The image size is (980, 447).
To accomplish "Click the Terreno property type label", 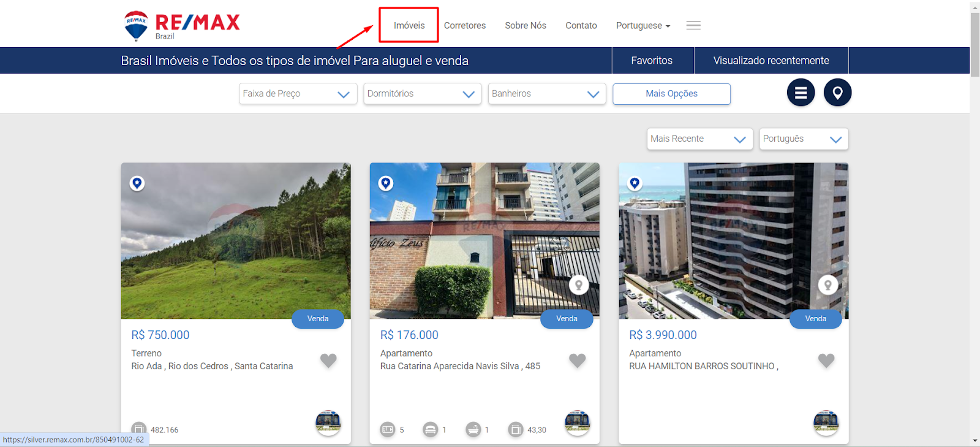I will 146,353.
